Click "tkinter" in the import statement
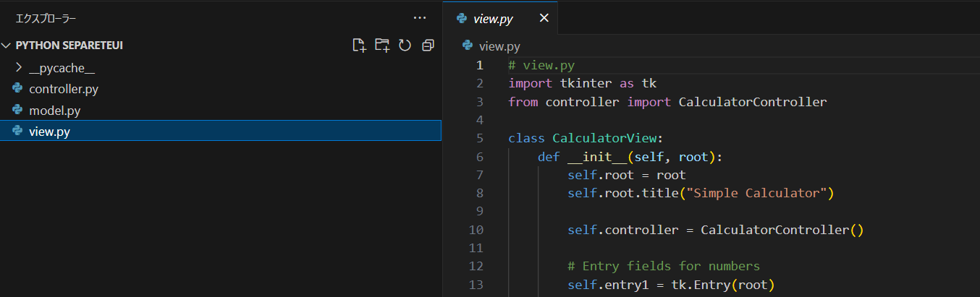Screen dimensions: 980x297 click(x=586, y=83)
